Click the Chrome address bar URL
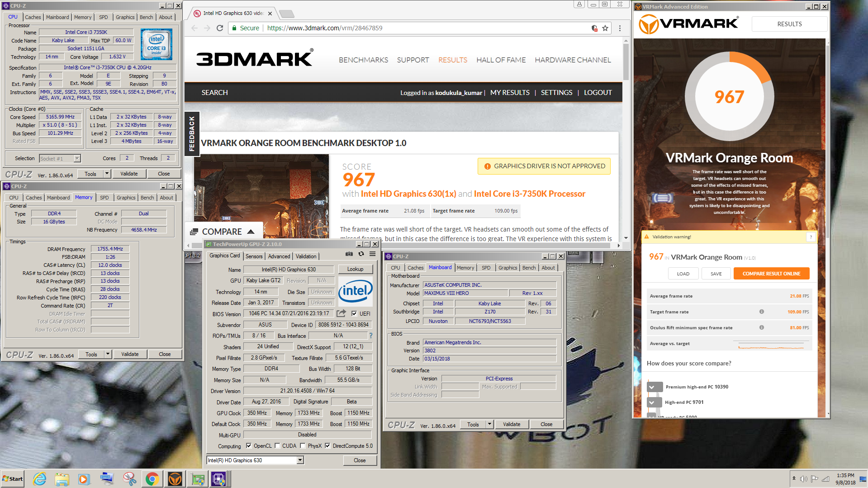Viewport: 868px width, 488px height. (x=325, y=28)
